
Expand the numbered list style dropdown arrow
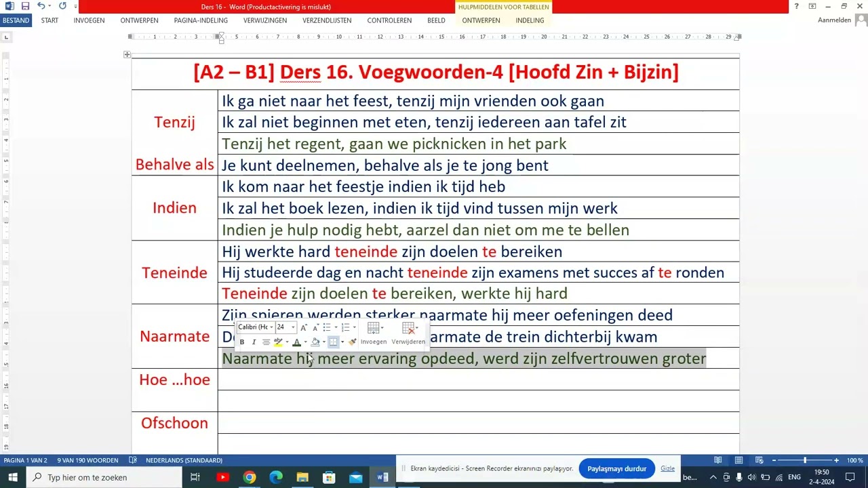coord(354,327)
